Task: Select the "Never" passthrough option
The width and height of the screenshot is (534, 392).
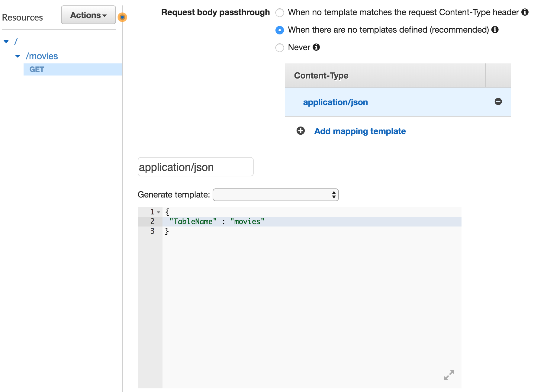Action: pyautogui.click(x=280, y=48)
